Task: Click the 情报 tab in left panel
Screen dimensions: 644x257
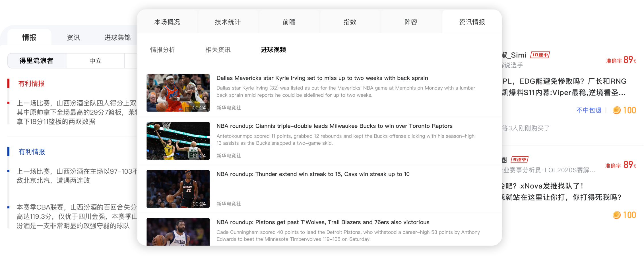Action: point(29,37)
